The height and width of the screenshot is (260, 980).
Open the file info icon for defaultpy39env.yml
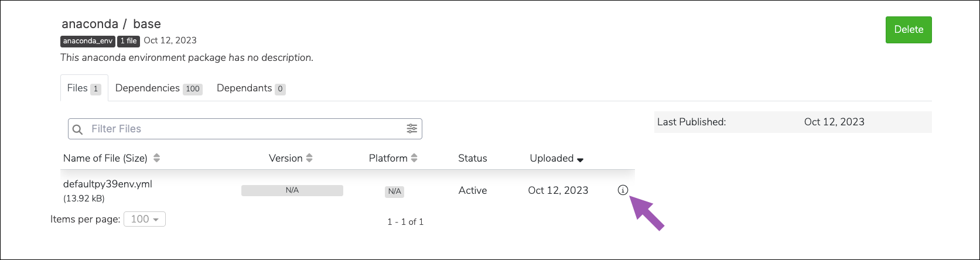coord(623,190)
